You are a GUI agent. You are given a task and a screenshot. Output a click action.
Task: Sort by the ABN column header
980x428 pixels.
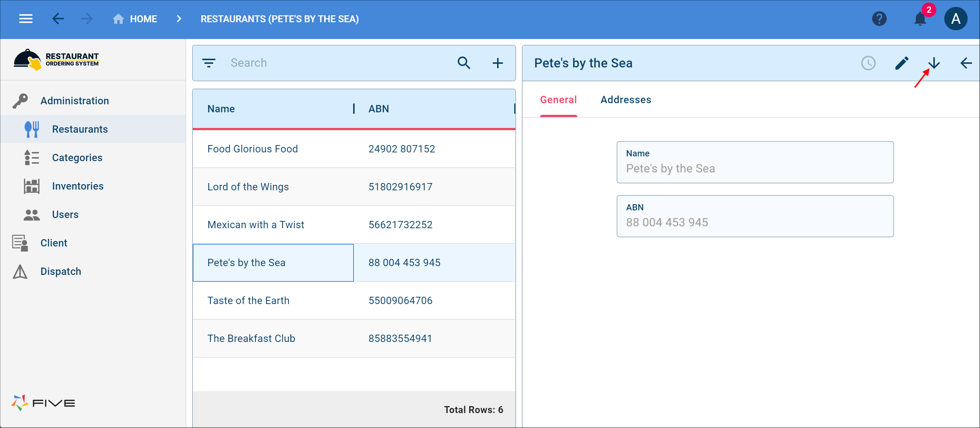click(x=378, y=109)
